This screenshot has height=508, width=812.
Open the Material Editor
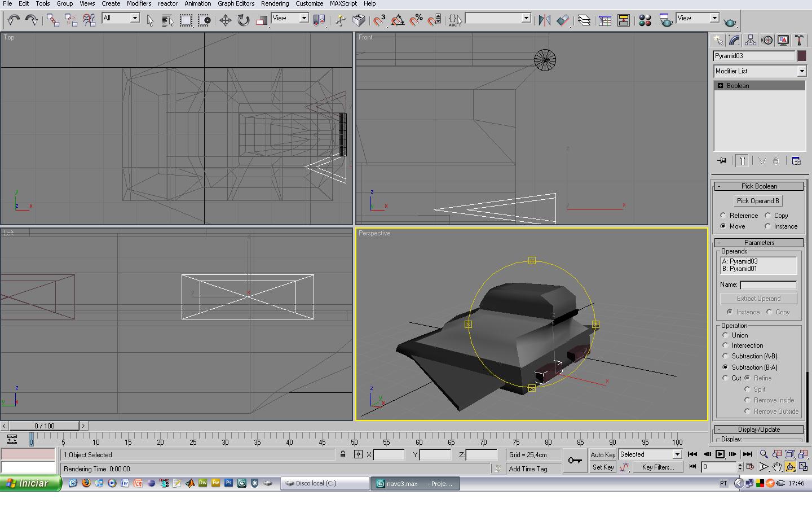tap(645, 21)
